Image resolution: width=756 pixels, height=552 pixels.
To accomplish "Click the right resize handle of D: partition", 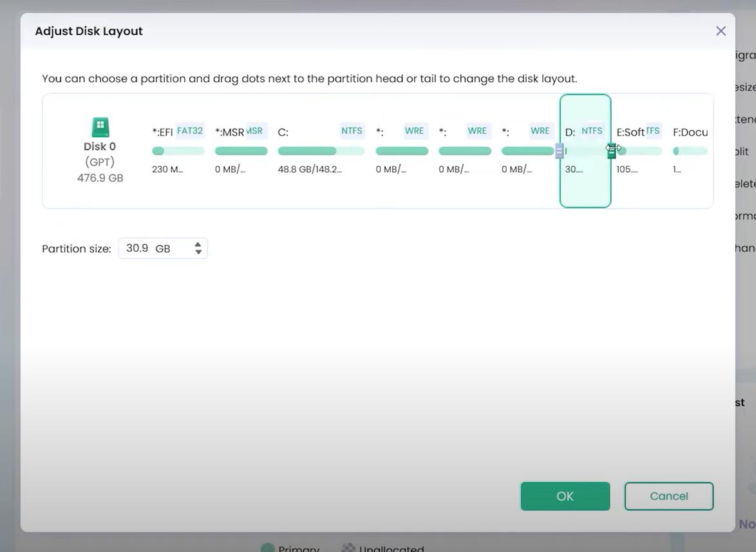I will [611, 151].
